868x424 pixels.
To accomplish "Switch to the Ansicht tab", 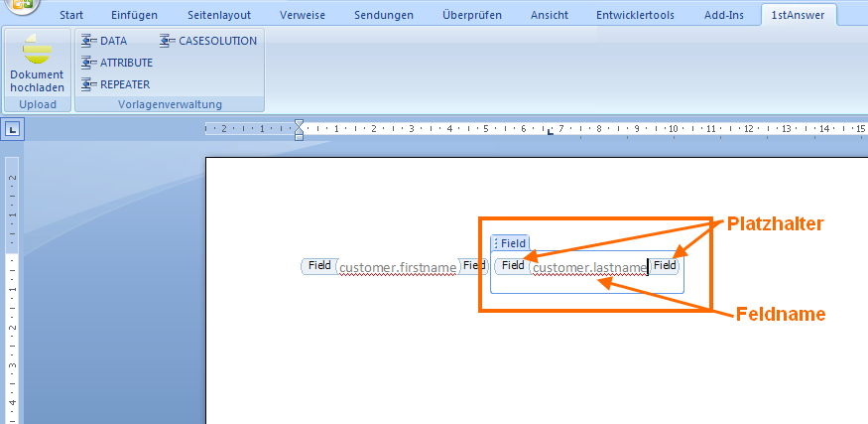I will [x=550, y=15].
